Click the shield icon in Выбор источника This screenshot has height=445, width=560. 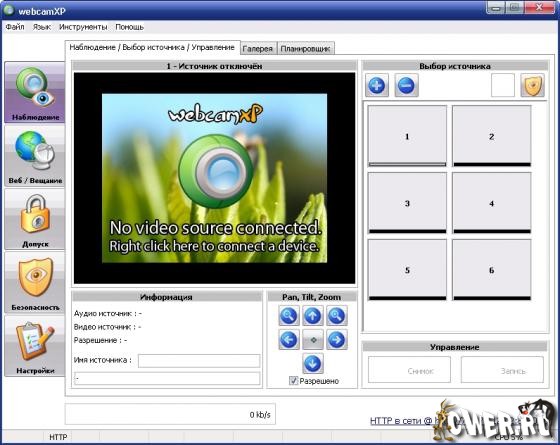pyautogui.click(x=532, y=86)
